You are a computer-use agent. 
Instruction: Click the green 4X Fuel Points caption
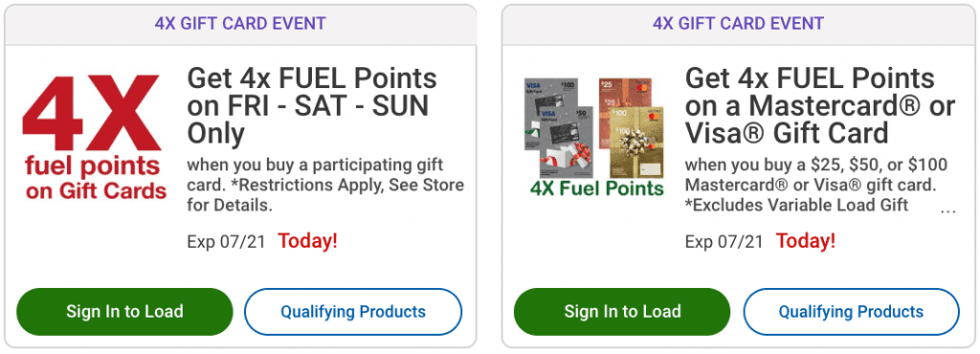point(596,188)
